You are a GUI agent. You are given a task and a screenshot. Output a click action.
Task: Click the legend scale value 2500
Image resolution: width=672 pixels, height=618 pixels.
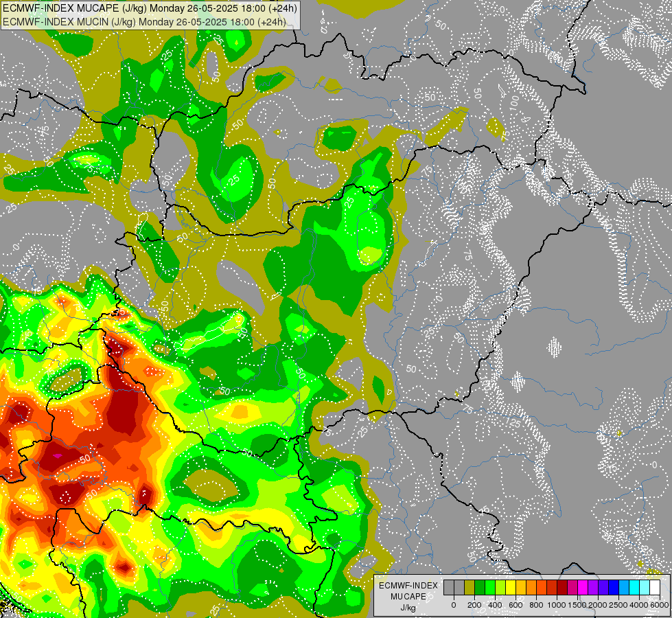[618, 605]
